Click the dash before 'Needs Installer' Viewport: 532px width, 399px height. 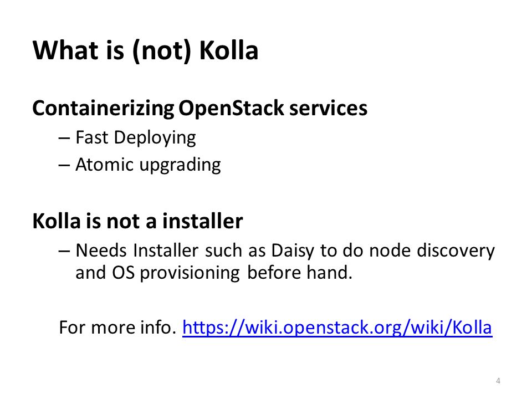click(64, 252)
